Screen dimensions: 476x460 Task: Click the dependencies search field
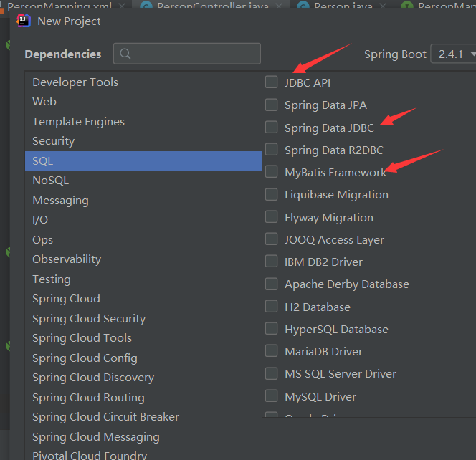pyautogui.click(x=186, y=54)
